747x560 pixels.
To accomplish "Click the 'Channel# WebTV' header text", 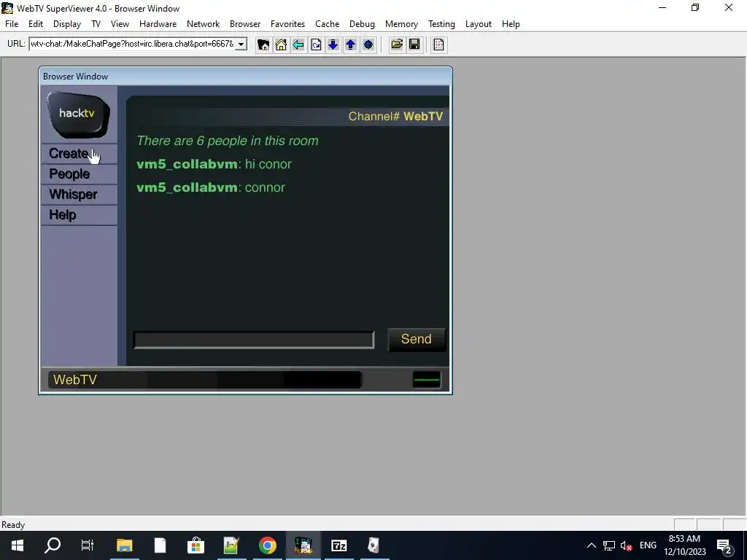I will pos(395,117).
